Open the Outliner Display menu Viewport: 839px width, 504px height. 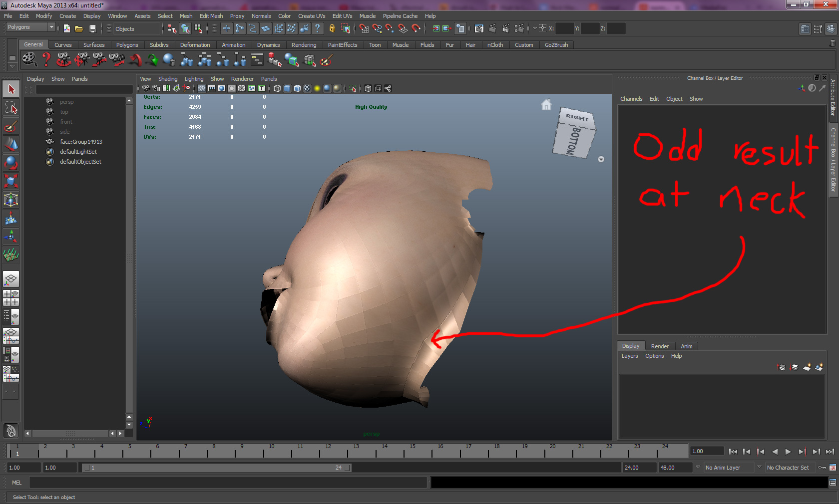(35, 79)
